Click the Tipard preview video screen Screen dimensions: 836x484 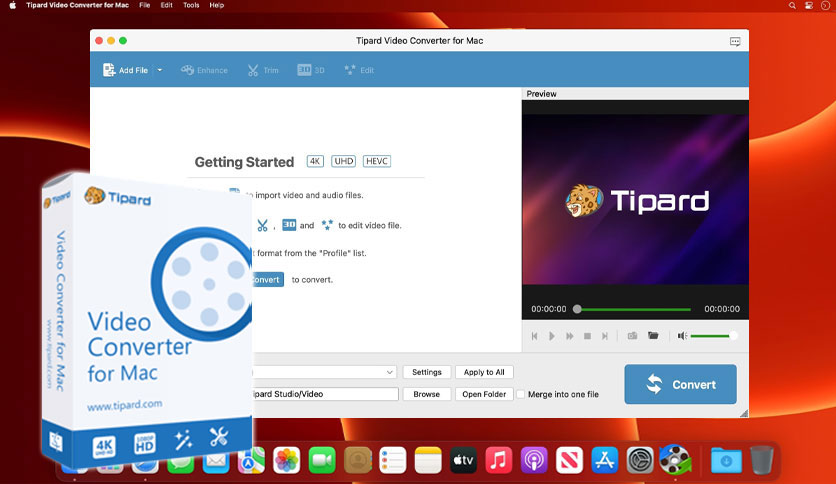point(636,199)
